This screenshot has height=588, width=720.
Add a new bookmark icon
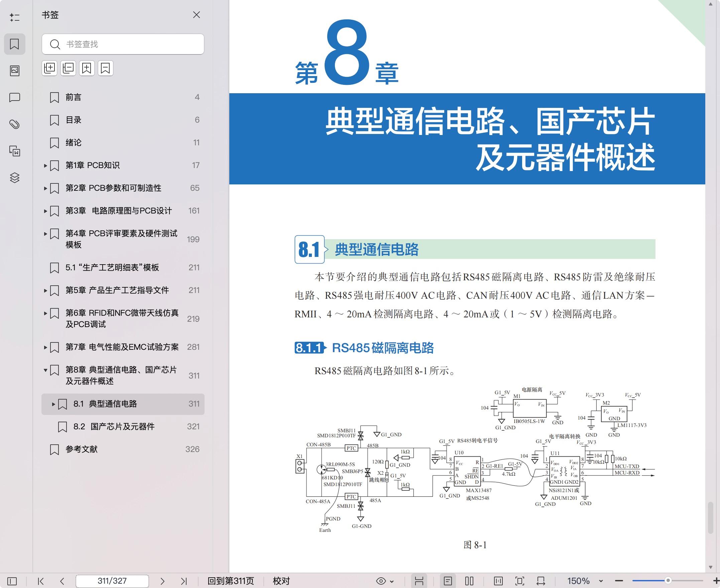87,68
